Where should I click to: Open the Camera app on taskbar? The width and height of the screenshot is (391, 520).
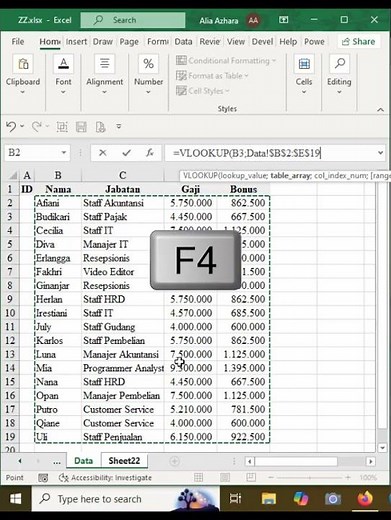tap(332, 499)
